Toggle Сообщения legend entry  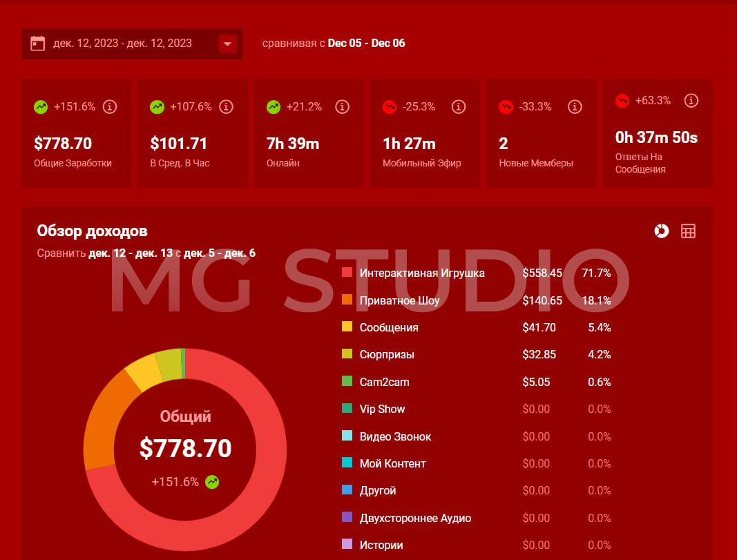click(x=388, y=327)
